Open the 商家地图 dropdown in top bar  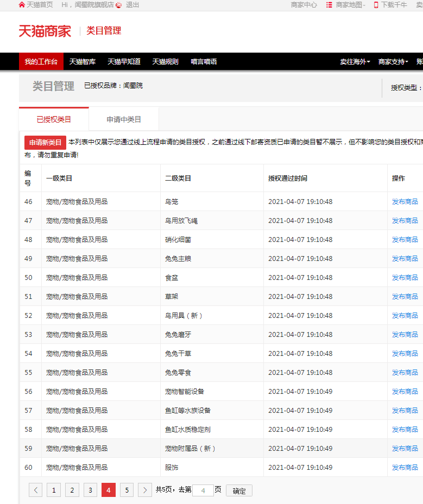tap(350, 5)
